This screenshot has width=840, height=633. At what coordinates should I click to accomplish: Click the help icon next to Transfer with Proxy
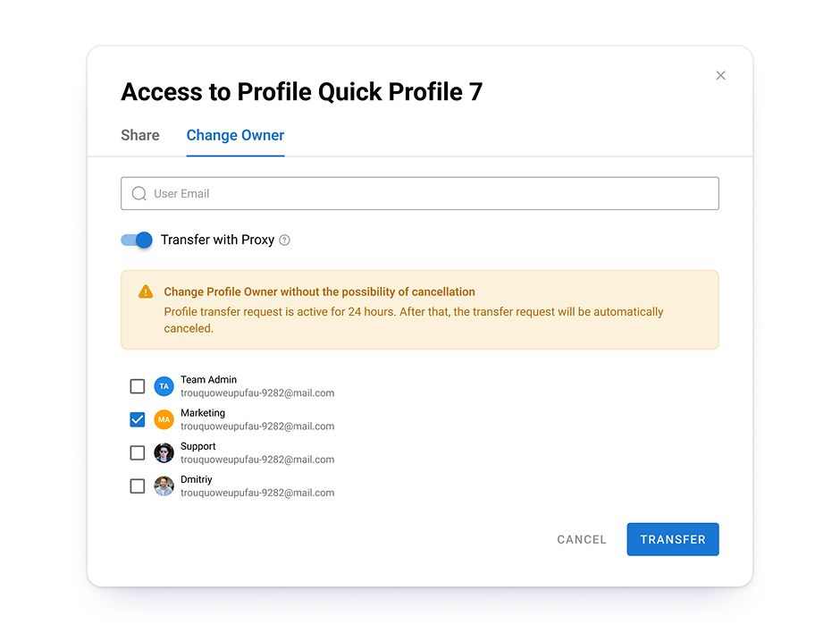pyautogui.click(x=285, y=241)
